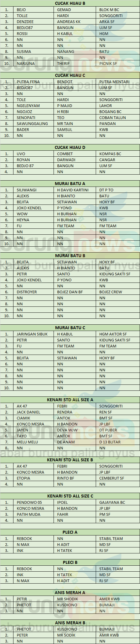
Task: Click the CUCAK HIJAU C section header
Action: (x=70, y=75)
